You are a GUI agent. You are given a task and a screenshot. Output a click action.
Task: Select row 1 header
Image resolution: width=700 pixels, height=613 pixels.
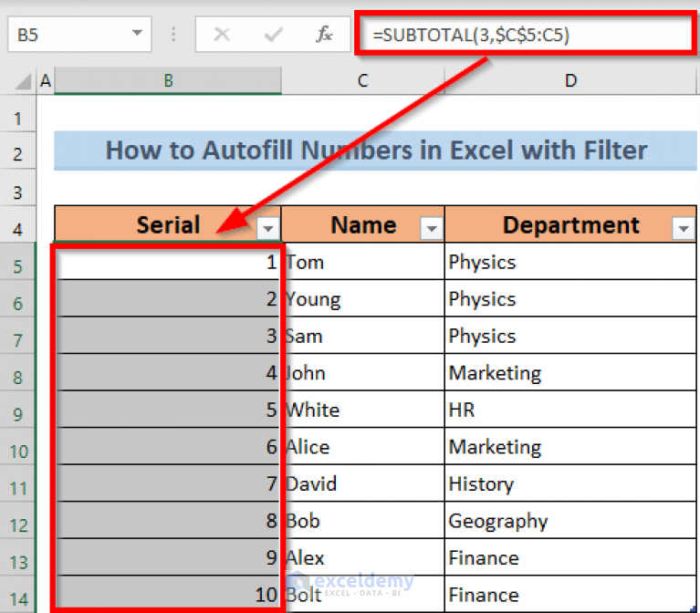pos(18,113)
